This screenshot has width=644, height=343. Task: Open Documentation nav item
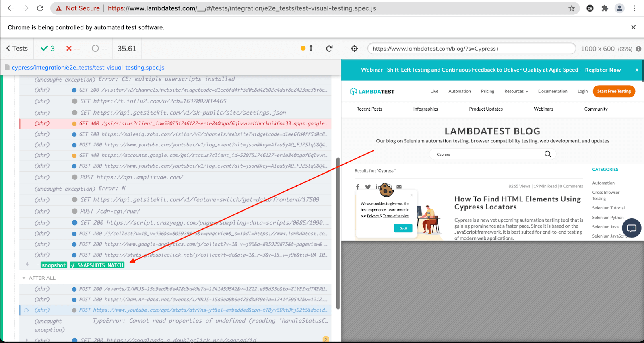tap(553, 91)
